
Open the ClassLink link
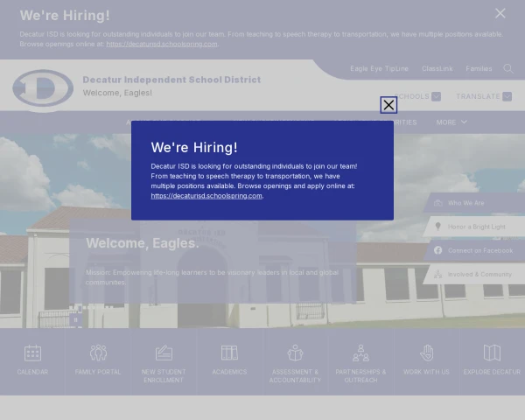pos(437,68)
